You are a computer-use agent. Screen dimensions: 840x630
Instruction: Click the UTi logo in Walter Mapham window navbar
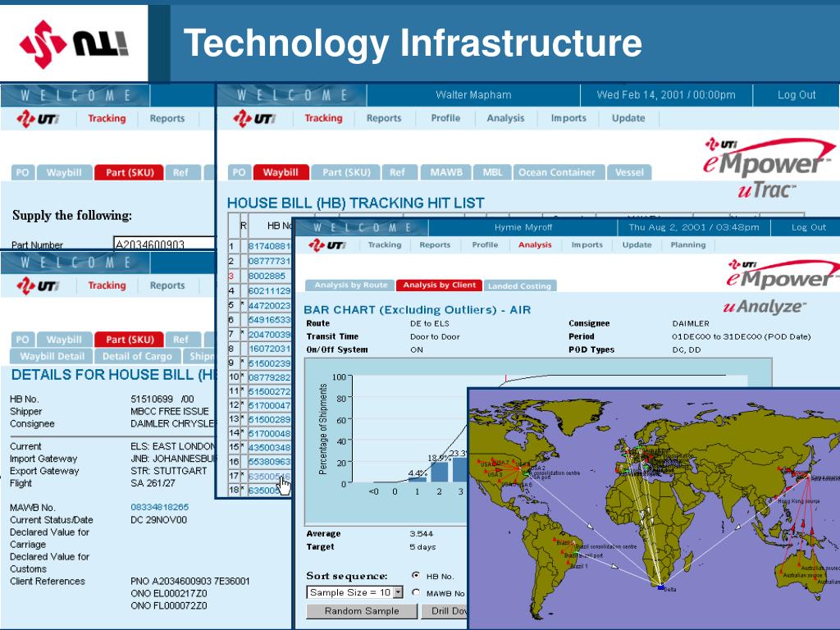254,118
